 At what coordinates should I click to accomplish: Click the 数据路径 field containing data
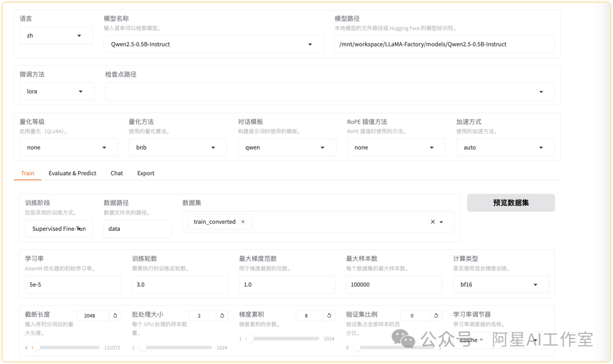click(x=137, y=228)
